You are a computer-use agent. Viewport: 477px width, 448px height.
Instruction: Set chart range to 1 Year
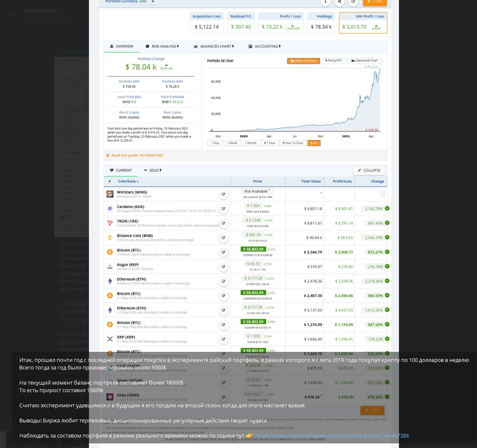click(269, 143)
